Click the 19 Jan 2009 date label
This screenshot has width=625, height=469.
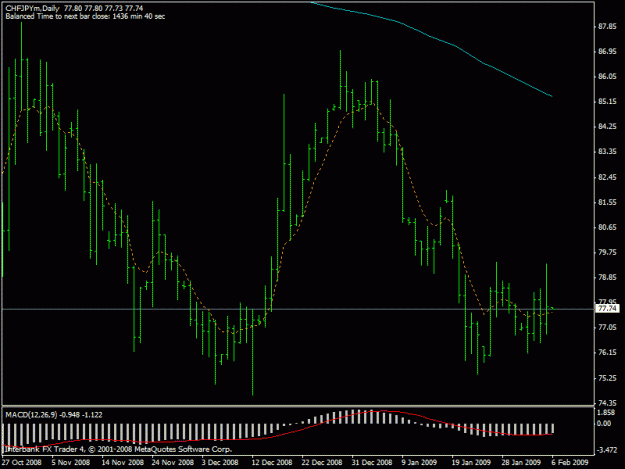tap(471, 463)
